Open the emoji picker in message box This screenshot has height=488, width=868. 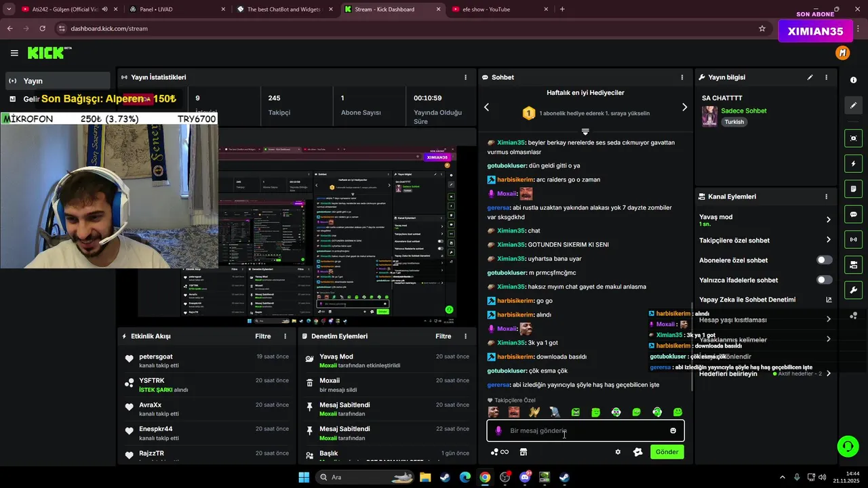[673, 430]
